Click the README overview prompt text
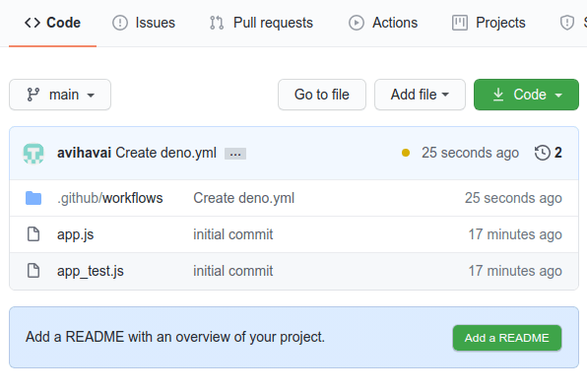The image size is (587, 392). [x=175, y=337]
